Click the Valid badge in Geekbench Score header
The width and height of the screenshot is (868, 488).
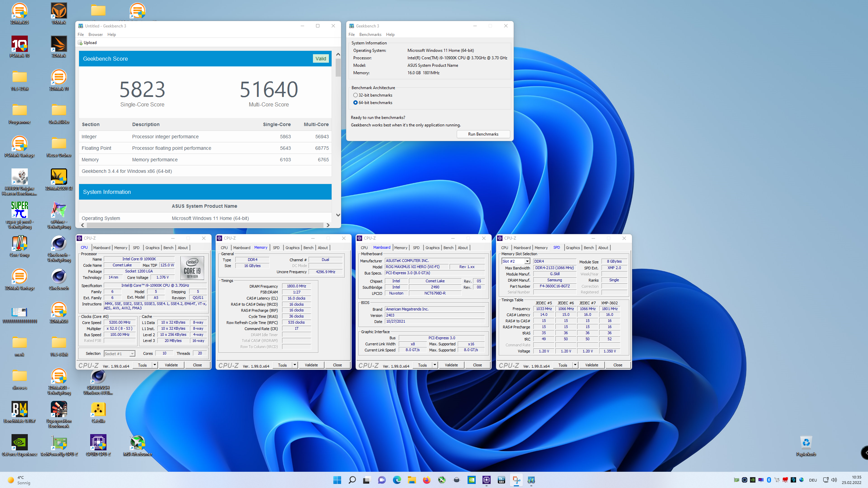tap(321, 59)
